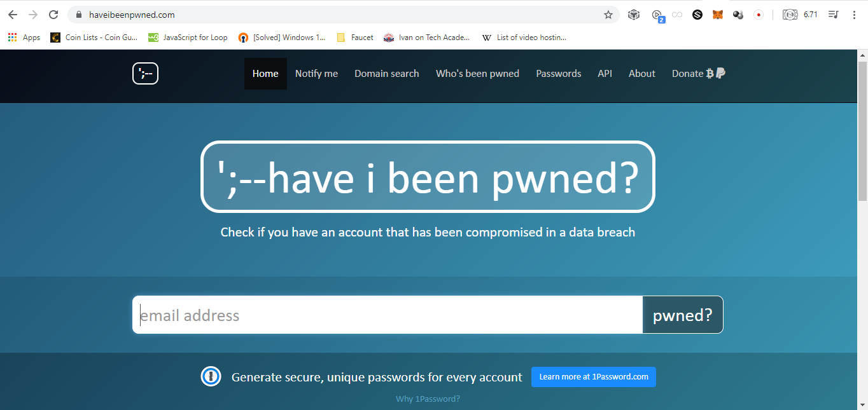The width and height of the screenshot is (868, 410).
Task: Click the Donate text in navbar
Action: point(687,74)
